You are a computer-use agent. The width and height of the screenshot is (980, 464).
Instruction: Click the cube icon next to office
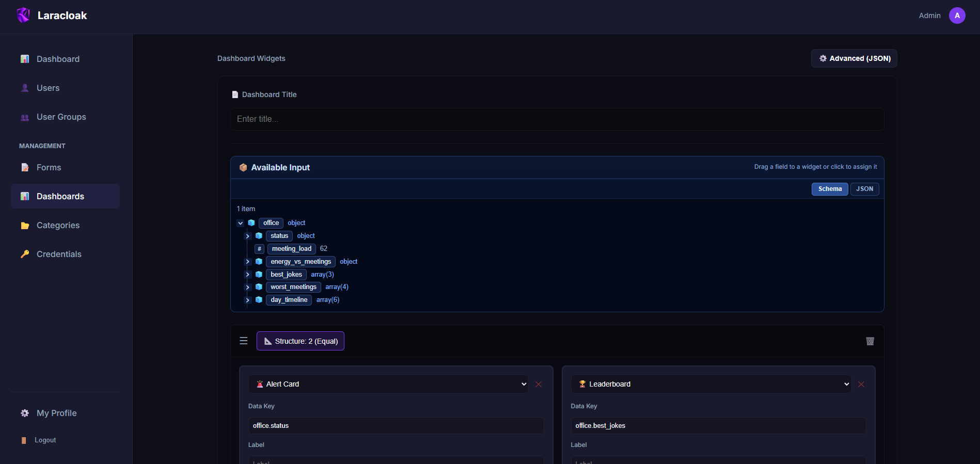click(251, 223)
